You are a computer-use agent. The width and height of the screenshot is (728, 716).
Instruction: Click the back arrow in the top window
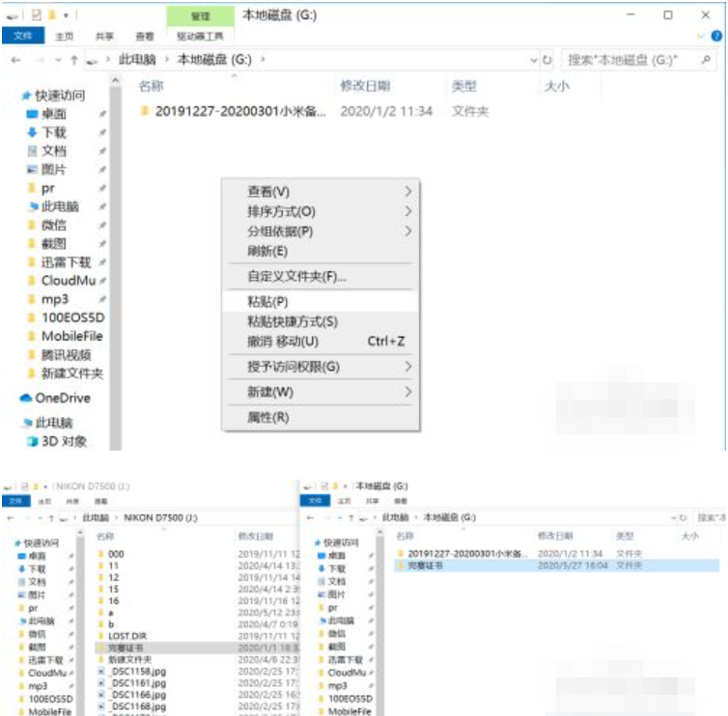tap(15, 60)
